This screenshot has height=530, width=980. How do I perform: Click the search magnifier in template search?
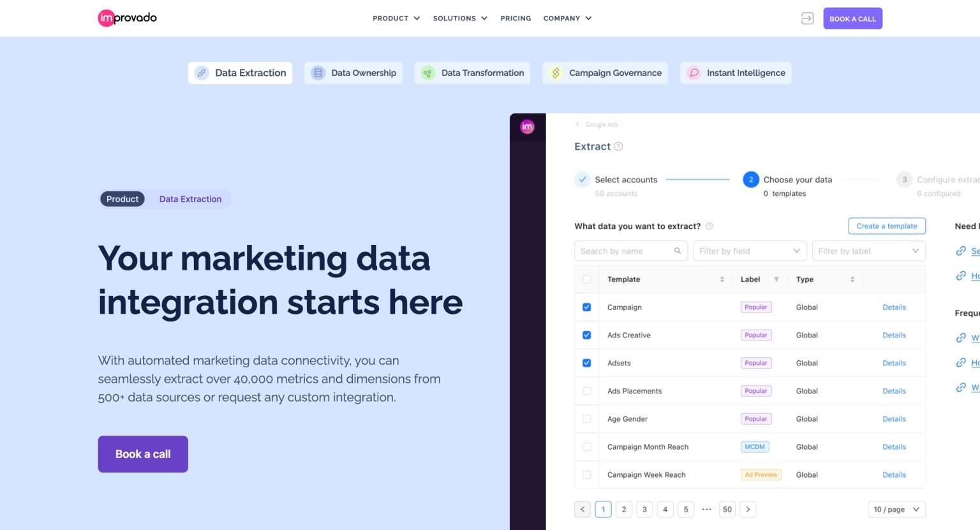pyautogui.click(x=678, y=251)
